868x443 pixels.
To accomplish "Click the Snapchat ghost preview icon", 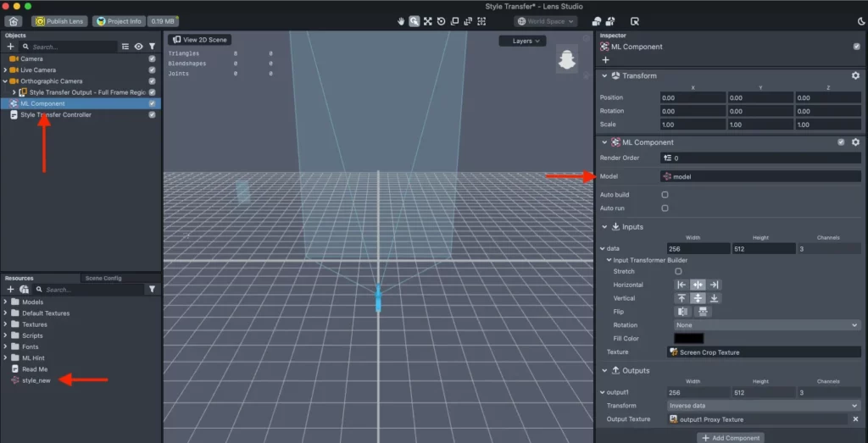I will pos(567,59).
